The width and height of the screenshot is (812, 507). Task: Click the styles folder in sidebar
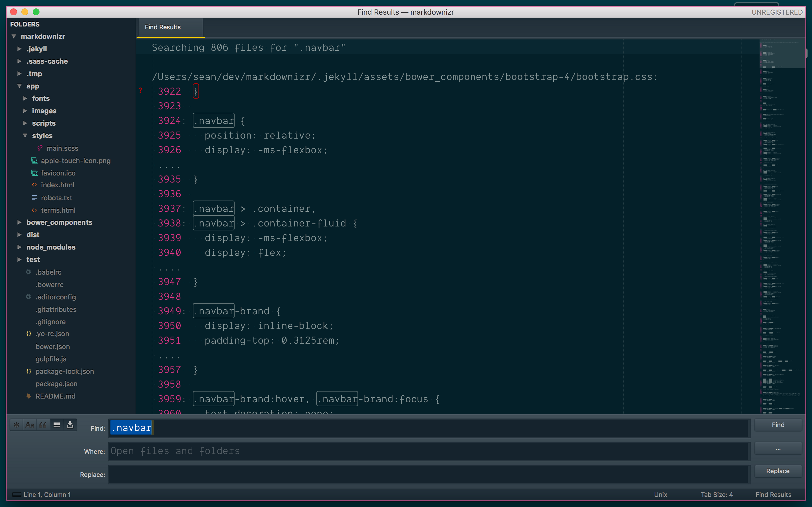coord(41,135)
